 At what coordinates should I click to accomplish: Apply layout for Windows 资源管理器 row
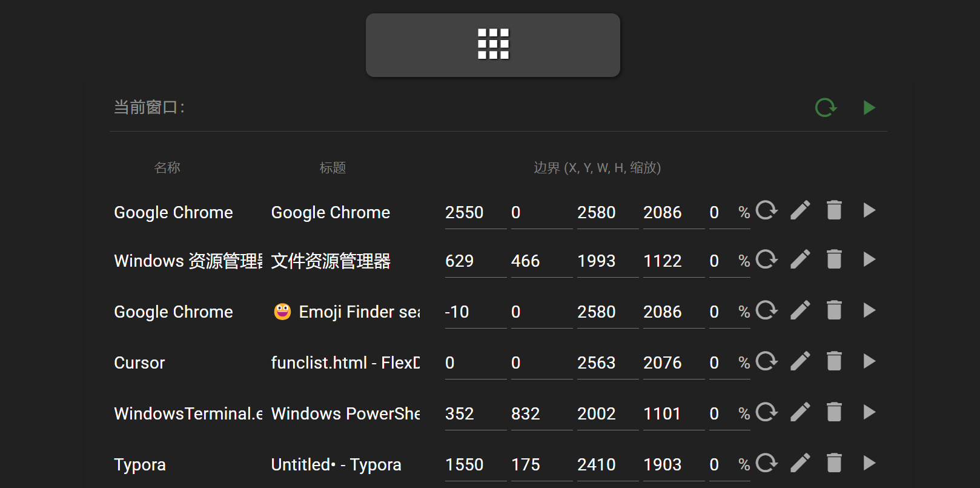[869, 259]
